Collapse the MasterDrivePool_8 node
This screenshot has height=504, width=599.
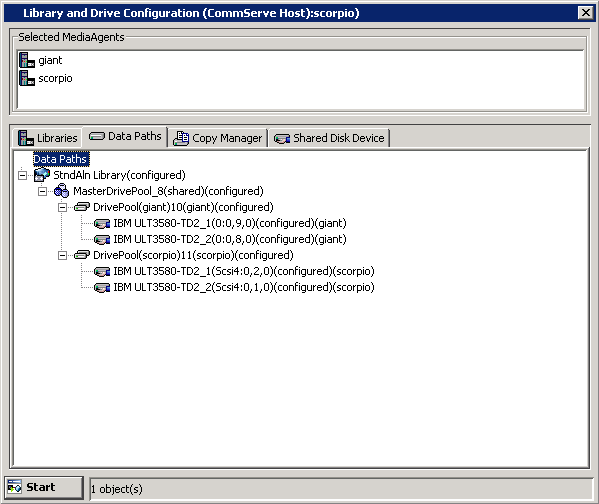tap(42, 191)
